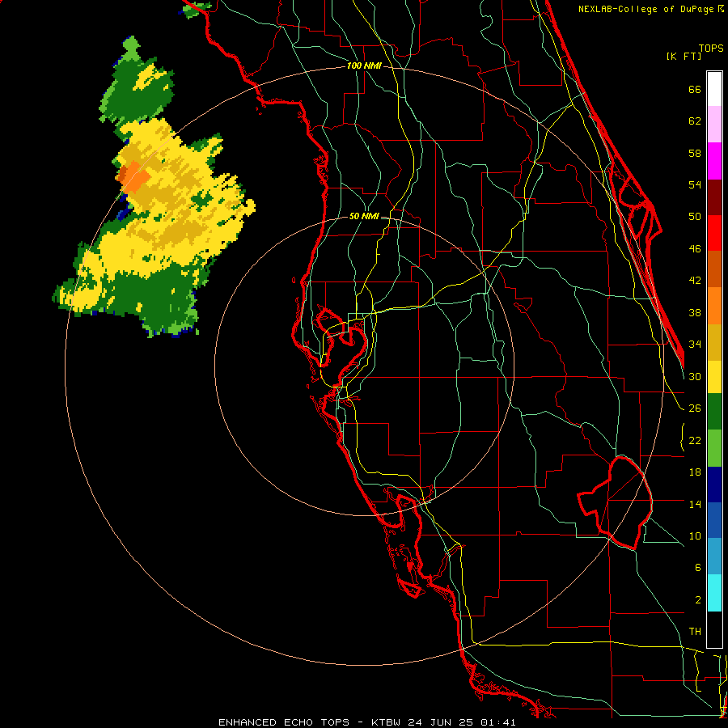Click the dark orange 42 K FT swatch
This screenshot has width=728, height=728.
point(714,269)
